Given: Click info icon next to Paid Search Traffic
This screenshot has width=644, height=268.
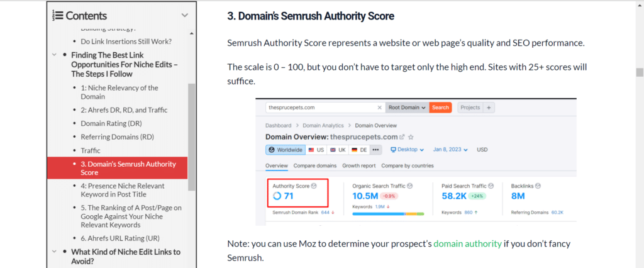Looking at the screenshot, I should coord(491,186).
